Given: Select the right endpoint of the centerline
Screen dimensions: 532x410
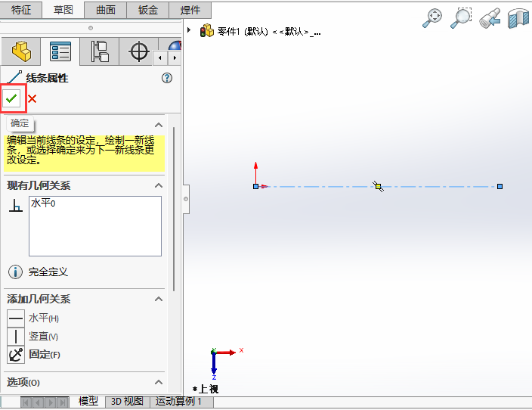Looking at the screenshot, I should pos(500,187).
